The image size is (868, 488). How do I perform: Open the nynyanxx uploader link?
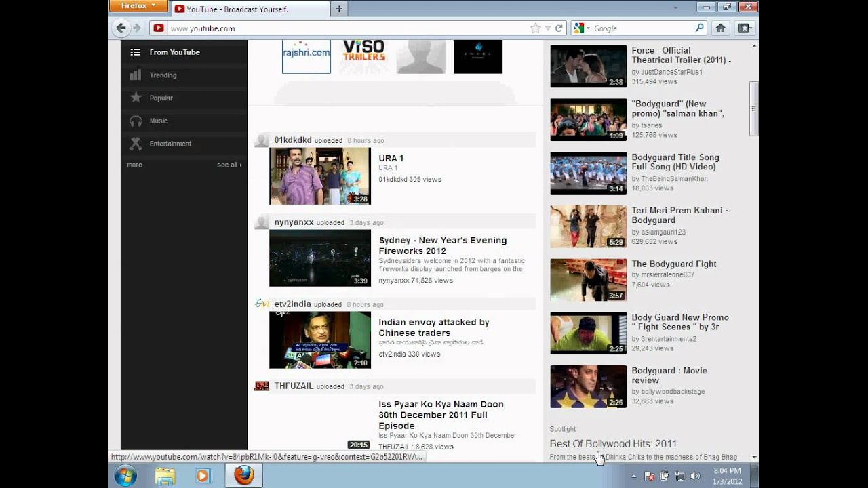(294, 222)
